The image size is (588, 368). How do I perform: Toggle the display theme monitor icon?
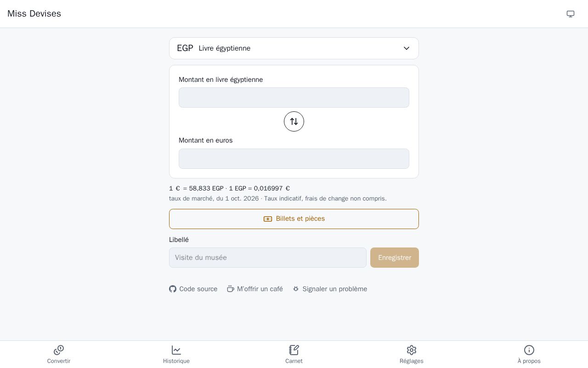click(x=571, y=14)
